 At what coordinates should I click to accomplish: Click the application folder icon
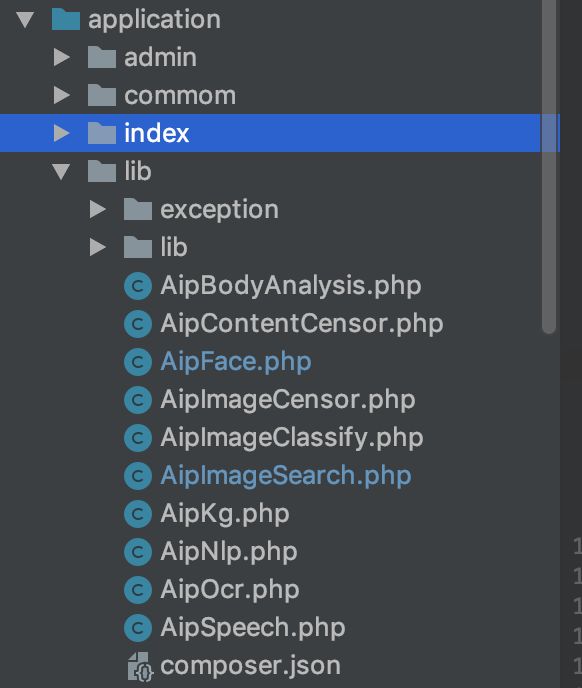(66, 19)
